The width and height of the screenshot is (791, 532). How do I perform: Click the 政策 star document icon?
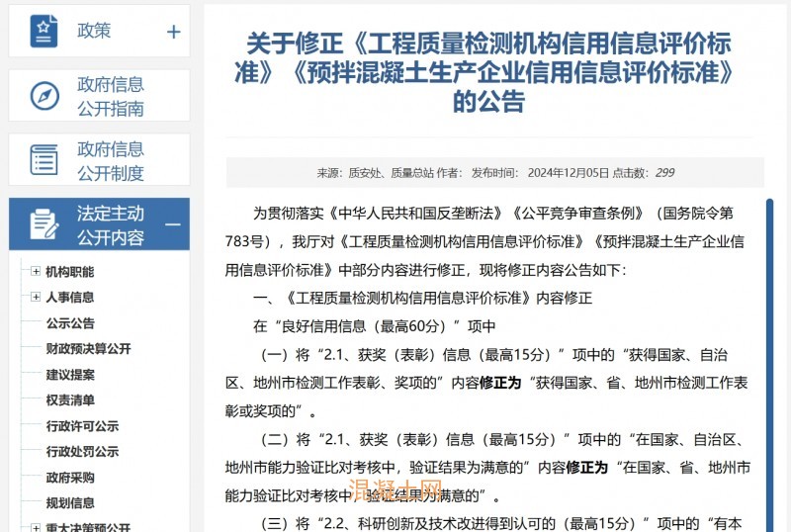click(44, 32)
